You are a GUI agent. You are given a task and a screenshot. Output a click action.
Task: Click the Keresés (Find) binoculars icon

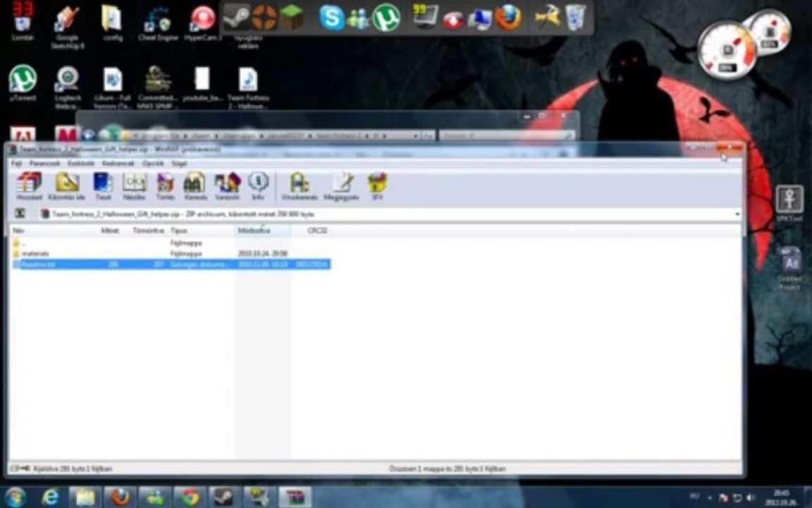click(x=195, y=186)
